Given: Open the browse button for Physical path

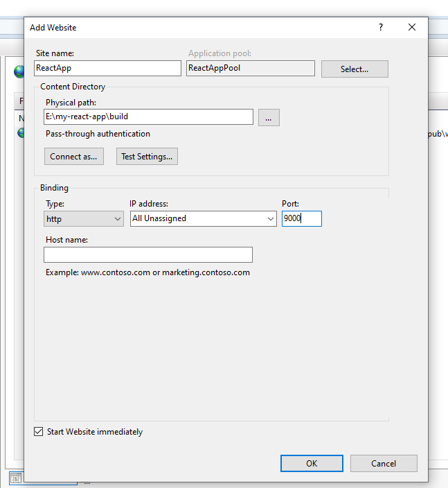Looking at the screenshot, I should point(269,117).
